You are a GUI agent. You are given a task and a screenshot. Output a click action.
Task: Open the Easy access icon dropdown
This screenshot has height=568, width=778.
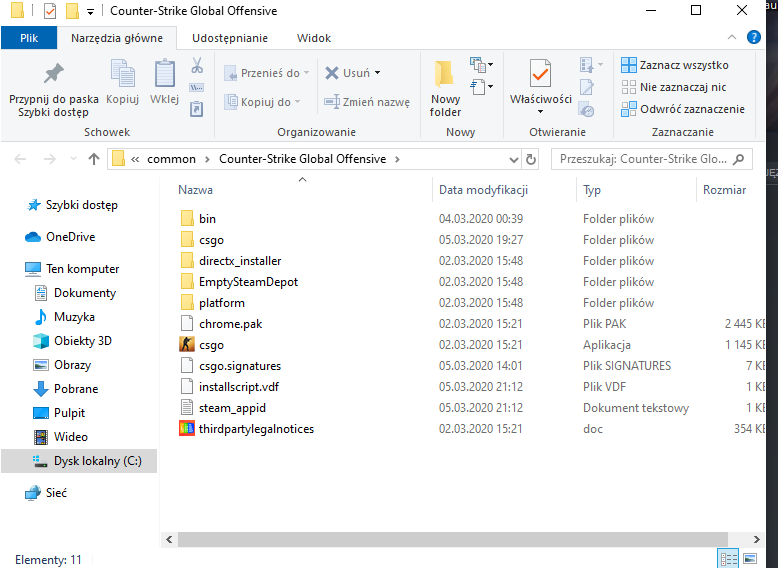481,87
